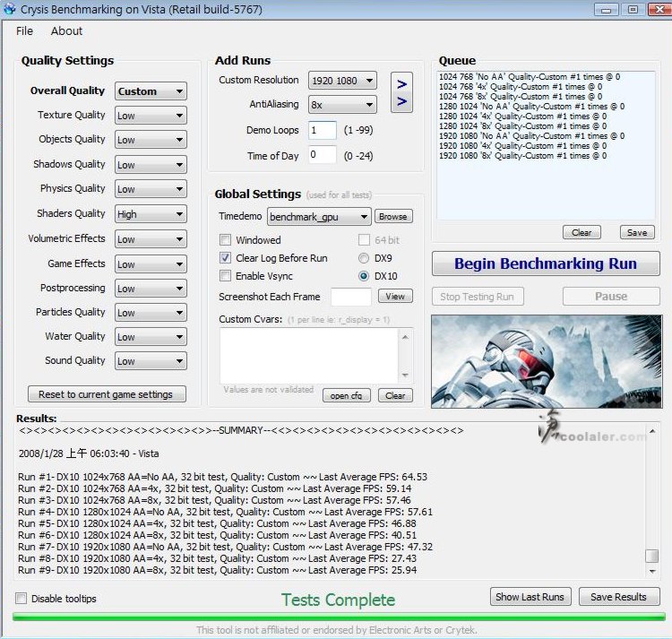Image resolution: width=672 pixels, height=639 pixels.
Task: Open the Timedemo benchmark_gpu dropdown
Action: point(319,217)
